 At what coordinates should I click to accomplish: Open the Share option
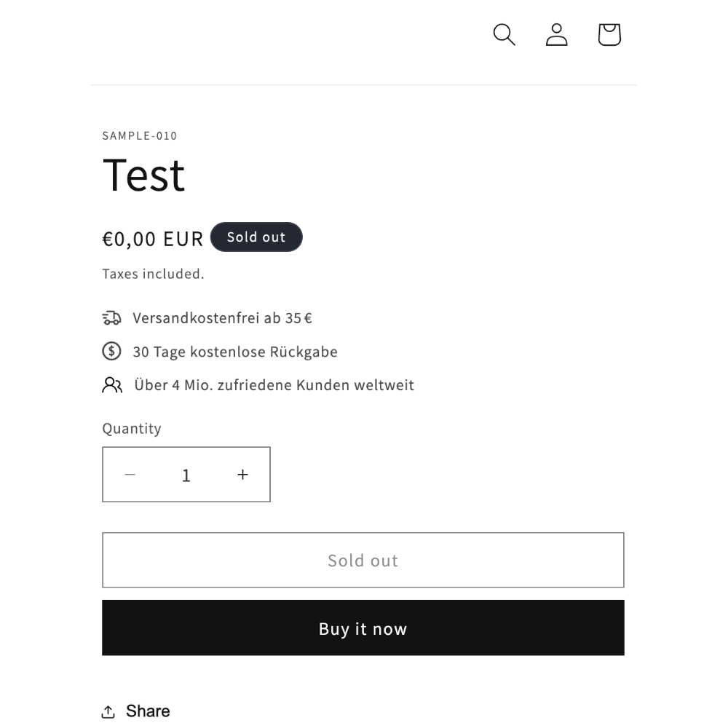(x=136, y=711)
